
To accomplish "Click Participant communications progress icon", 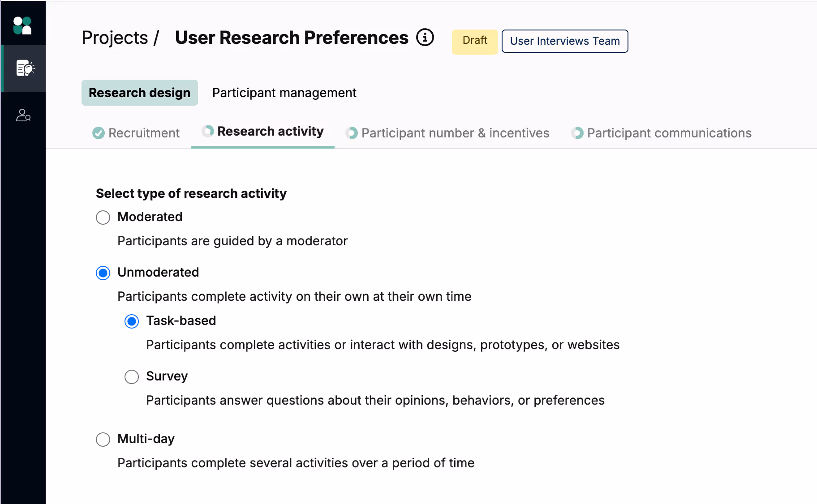I will point(577,133).
